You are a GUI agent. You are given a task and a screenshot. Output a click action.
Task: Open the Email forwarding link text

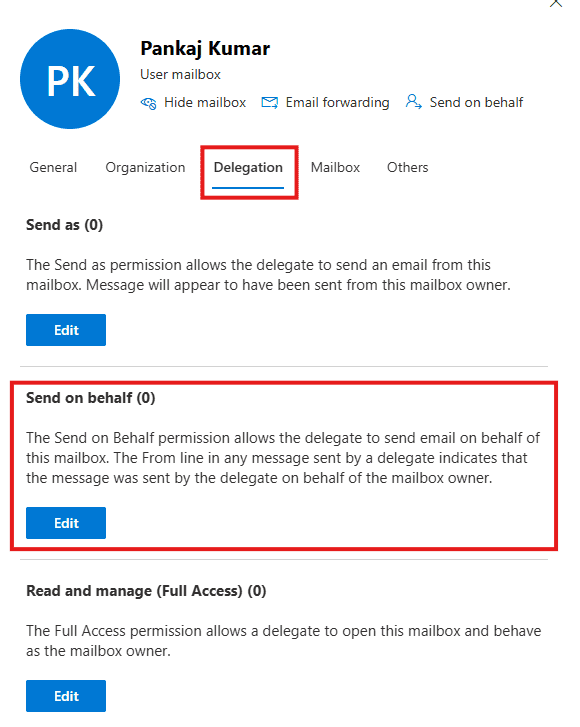(x=337, y=102)
